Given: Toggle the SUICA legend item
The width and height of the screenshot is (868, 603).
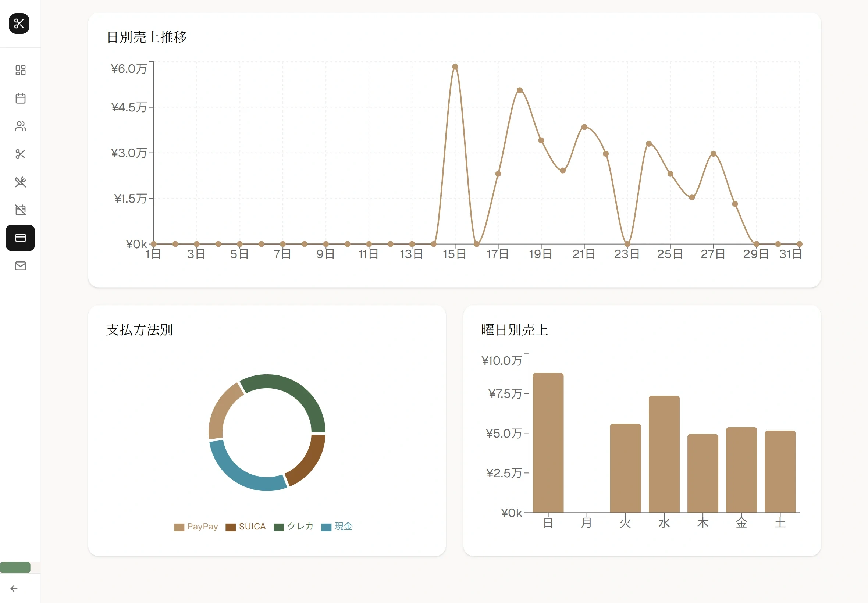Looking at the screenshot, I should coord(252,527).
